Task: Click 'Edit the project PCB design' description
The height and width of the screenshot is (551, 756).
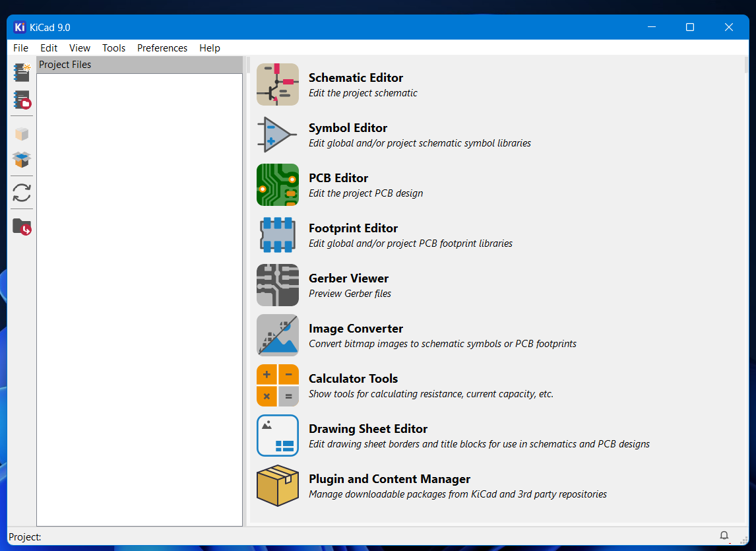Action: pos(366,193)
